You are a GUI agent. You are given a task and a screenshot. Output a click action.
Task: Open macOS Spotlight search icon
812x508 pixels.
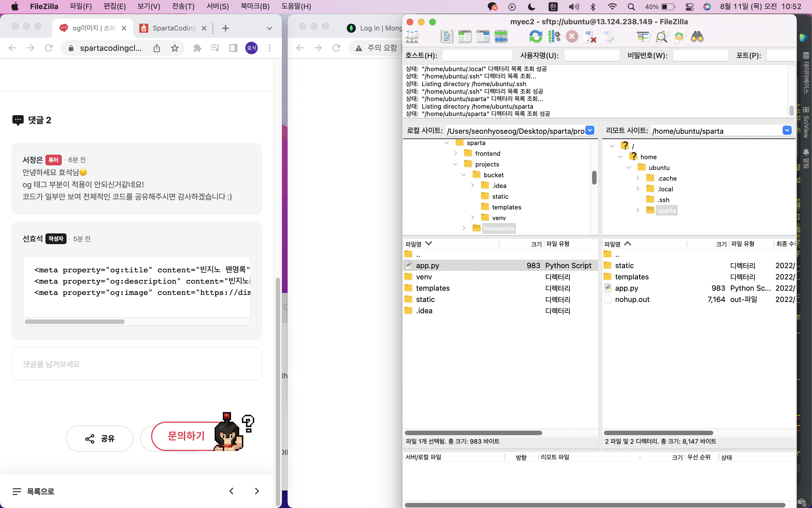pos(631,7)
